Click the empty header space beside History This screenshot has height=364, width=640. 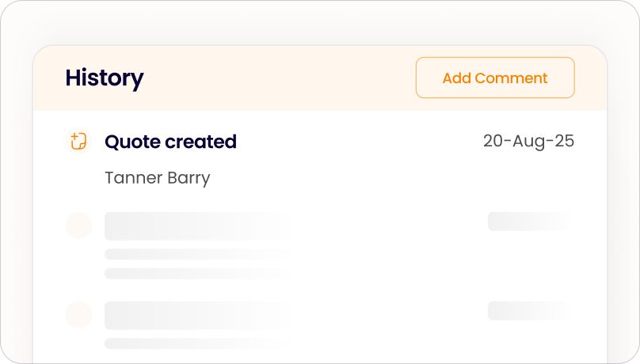coord(277,78)
